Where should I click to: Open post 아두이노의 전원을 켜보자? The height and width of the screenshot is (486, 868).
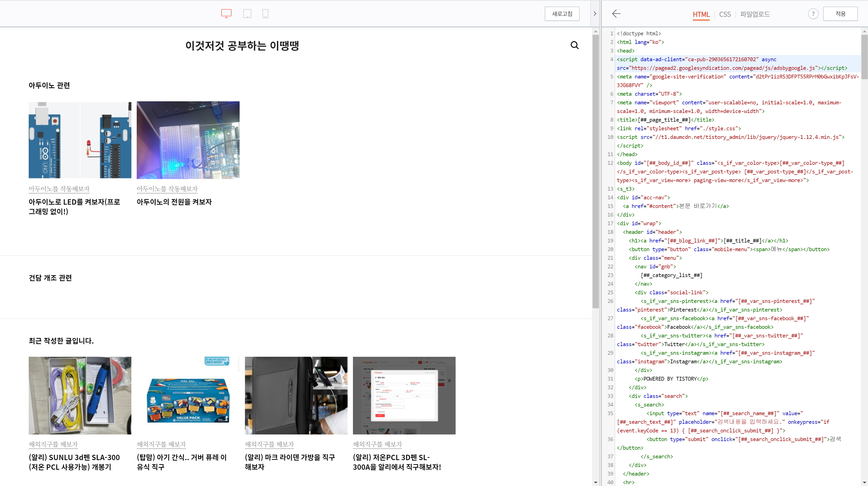174,202
